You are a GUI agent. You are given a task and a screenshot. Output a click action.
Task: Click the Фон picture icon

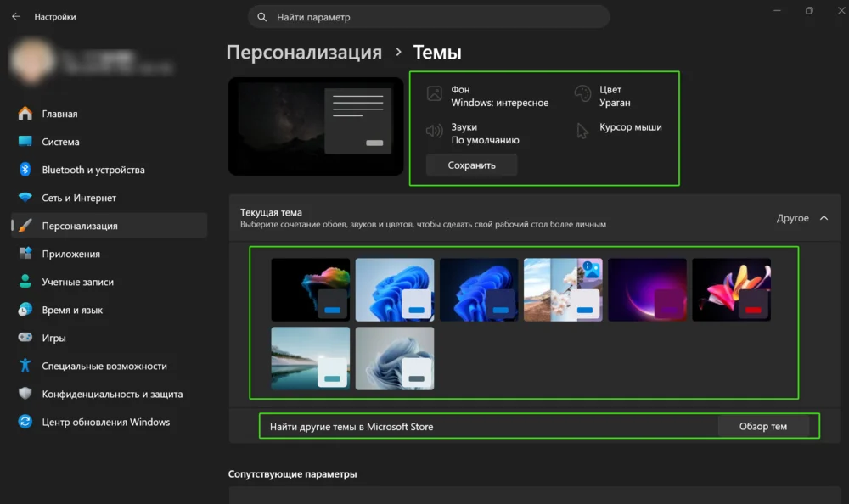click(x=434, y=93)
